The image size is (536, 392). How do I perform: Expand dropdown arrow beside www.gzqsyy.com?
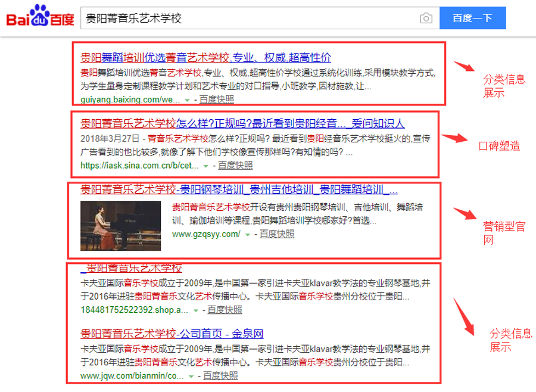(x=248, y=235)
